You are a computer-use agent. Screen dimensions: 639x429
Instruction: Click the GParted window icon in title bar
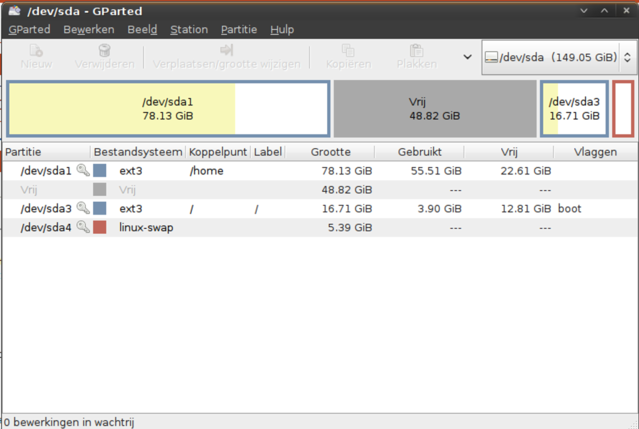point(12,10)
